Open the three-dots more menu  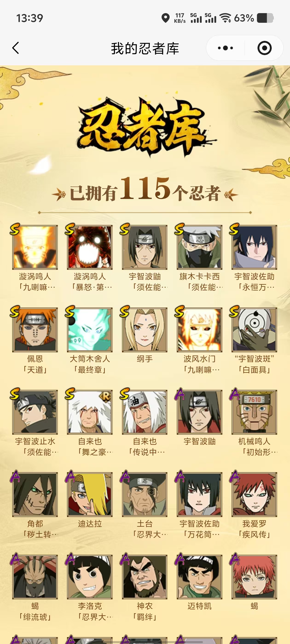tap(226, 48)
